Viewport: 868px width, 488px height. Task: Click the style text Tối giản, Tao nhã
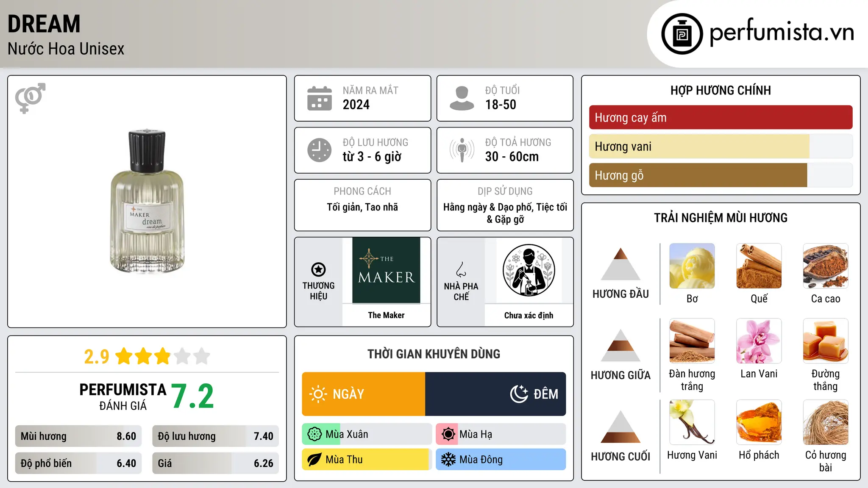coord(362,207)
